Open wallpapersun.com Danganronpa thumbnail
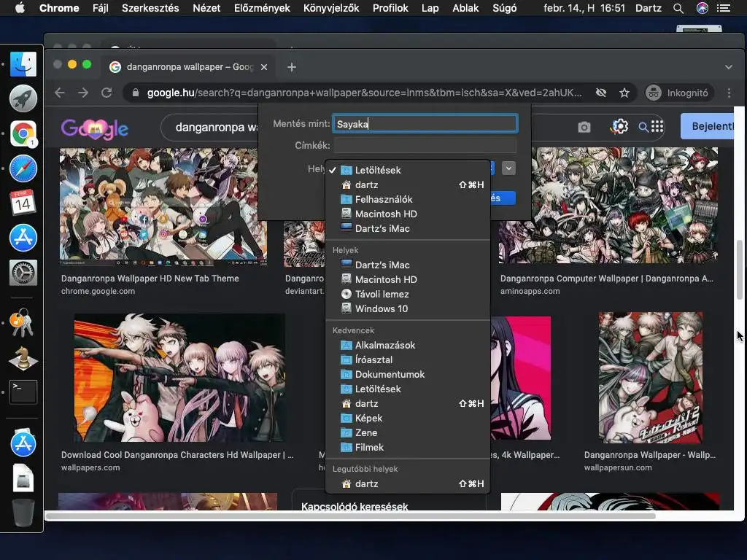747x560 pixels. [x=650, y=378]
